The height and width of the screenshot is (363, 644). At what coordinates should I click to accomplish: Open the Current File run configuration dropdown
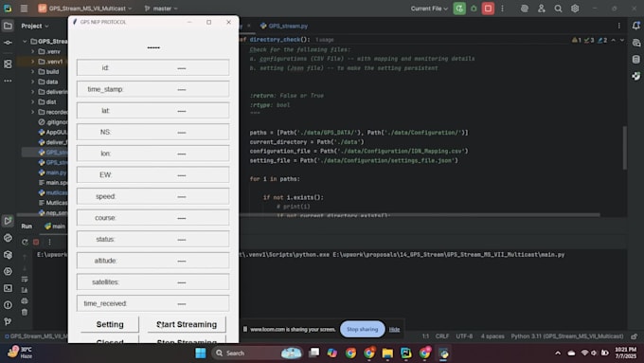(x=429, y=9)
